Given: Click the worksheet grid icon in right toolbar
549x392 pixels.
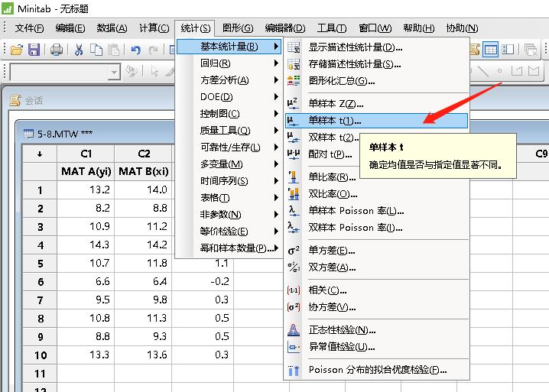Looking at the screenshot, I should point(491,50).
